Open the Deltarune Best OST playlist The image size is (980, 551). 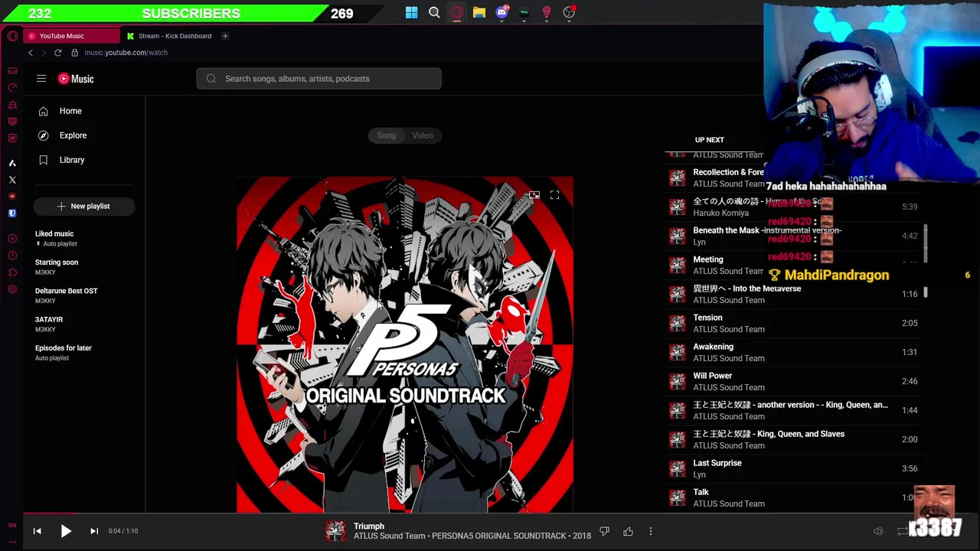(84, 295)
